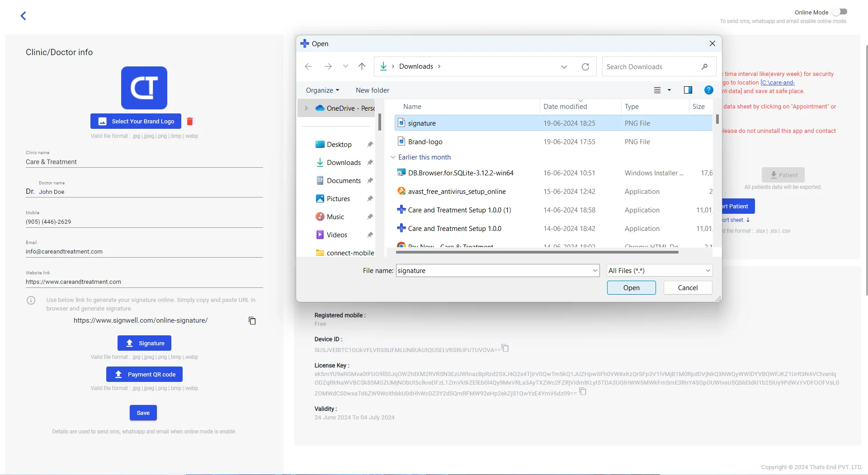Toggle the preview pane
This screenshot has width=868, height=475.
tap(688, 90)
